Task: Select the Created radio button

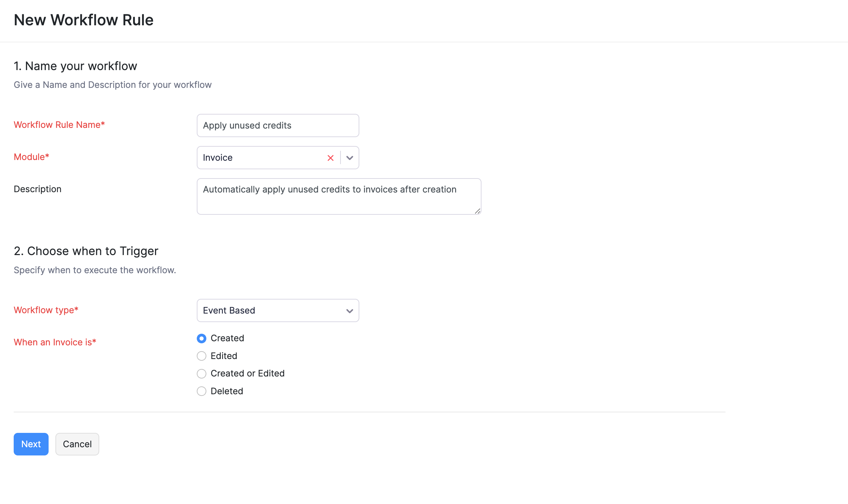Action: click(202, 339)
